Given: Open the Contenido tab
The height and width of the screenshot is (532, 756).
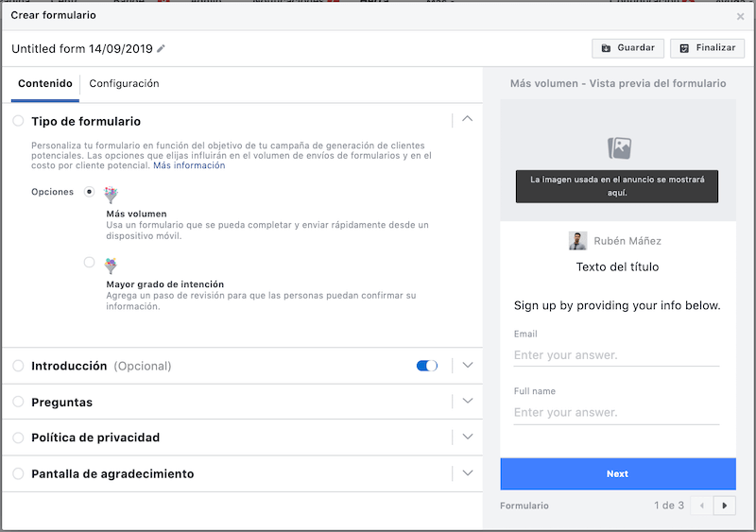Looking at the screenshot, I should point(45,83).
